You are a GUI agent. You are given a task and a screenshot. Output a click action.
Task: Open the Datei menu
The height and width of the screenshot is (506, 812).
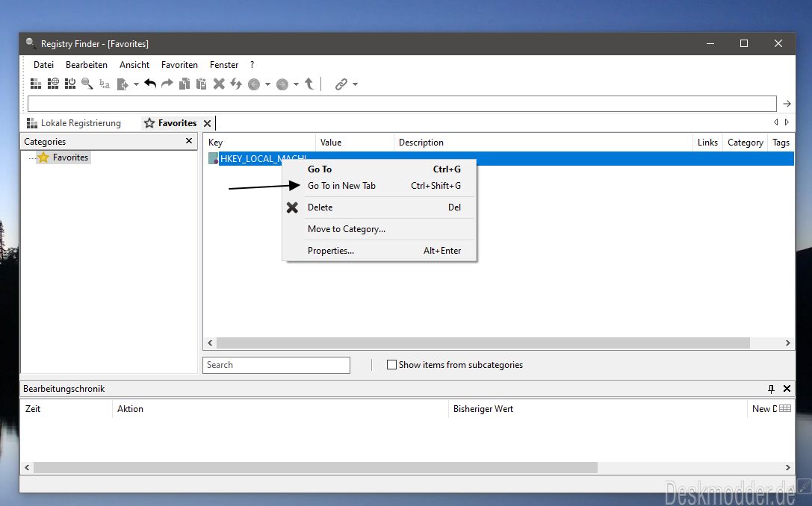(43, 65)
